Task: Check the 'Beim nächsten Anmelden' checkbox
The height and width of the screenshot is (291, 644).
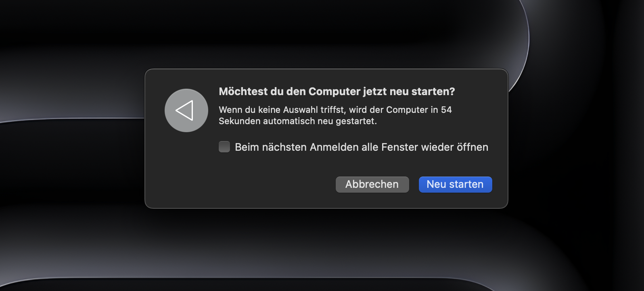Action: (x=224, y=147)
